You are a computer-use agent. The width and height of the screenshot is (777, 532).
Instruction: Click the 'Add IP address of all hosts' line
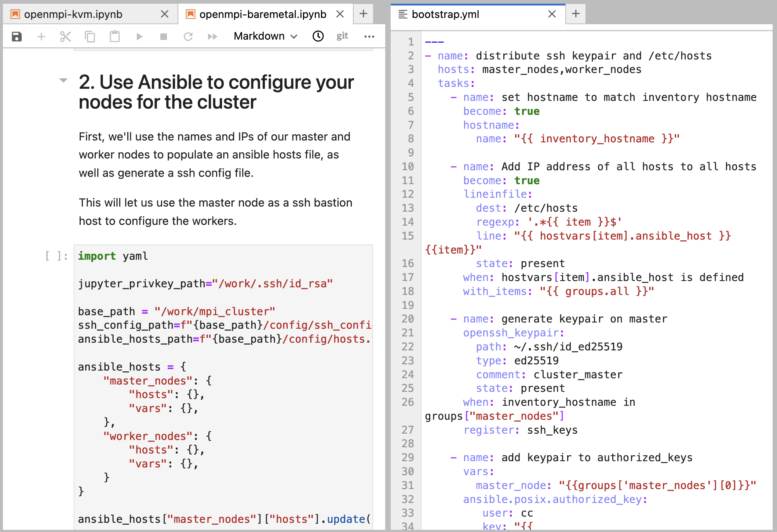[x=610, y=167]
